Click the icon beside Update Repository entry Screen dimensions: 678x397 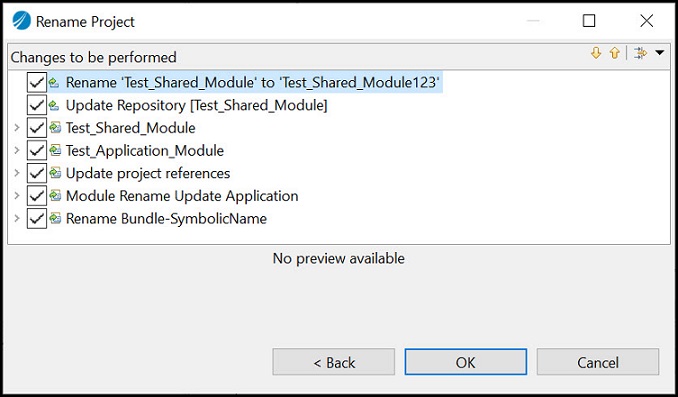[54, 105]
